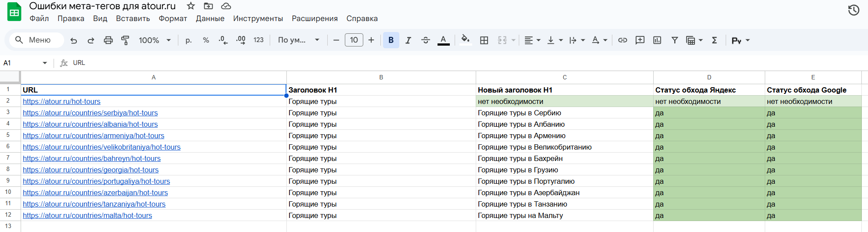This screenshot has height=232, width=868.
Task: Increase decimal places
Action: 241,40
